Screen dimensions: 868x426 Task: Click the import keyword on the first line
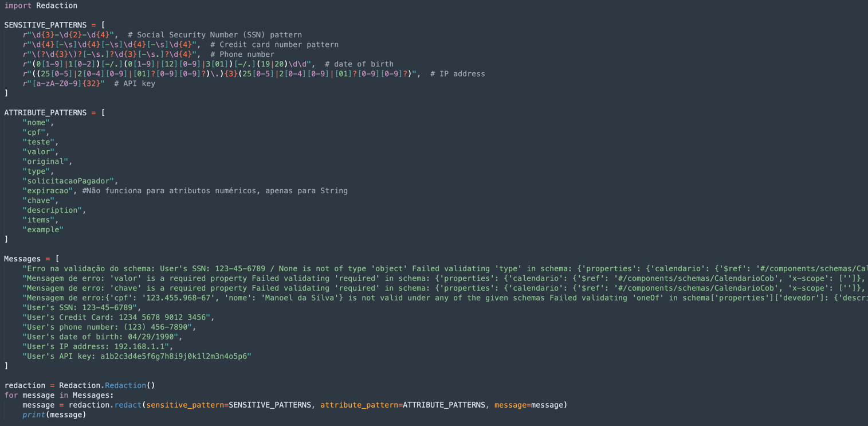tap(18, 6)
